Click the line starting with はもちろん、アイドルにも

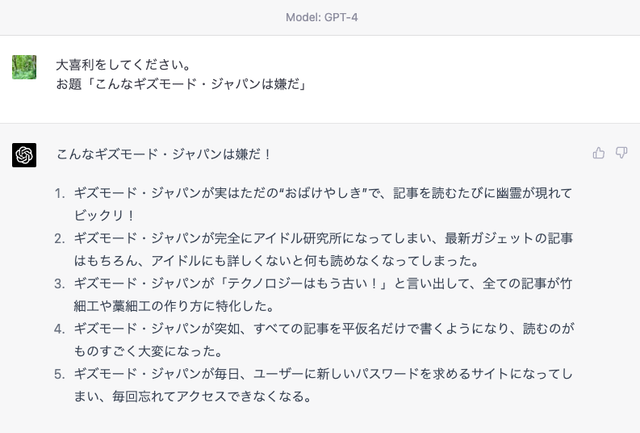coord(276,261)
